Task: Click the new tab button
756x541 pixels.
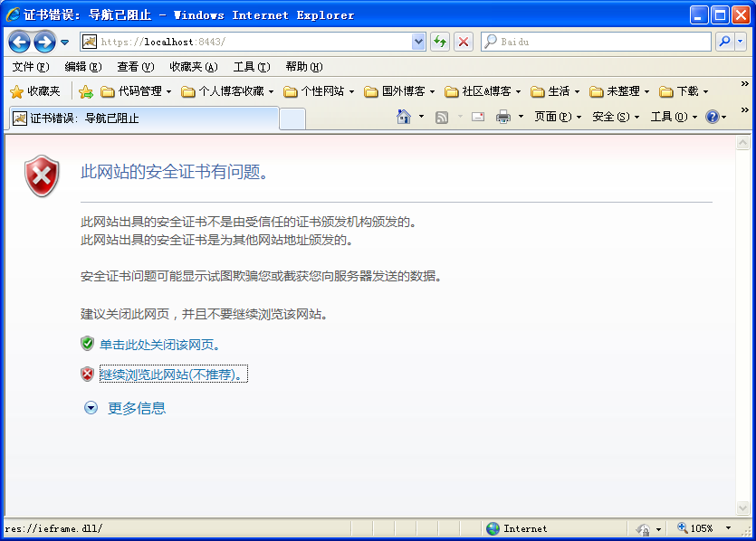Action: 292,119
